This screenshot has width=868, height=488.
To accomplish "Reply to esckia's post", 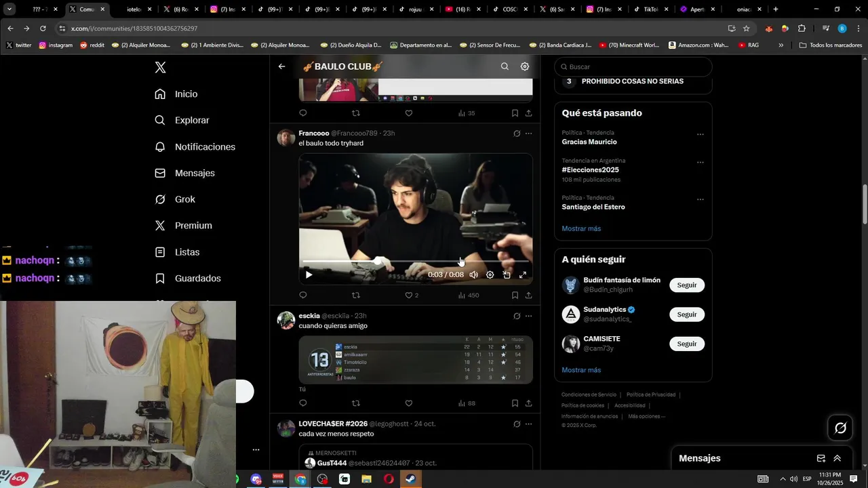I will pos(303,403).
